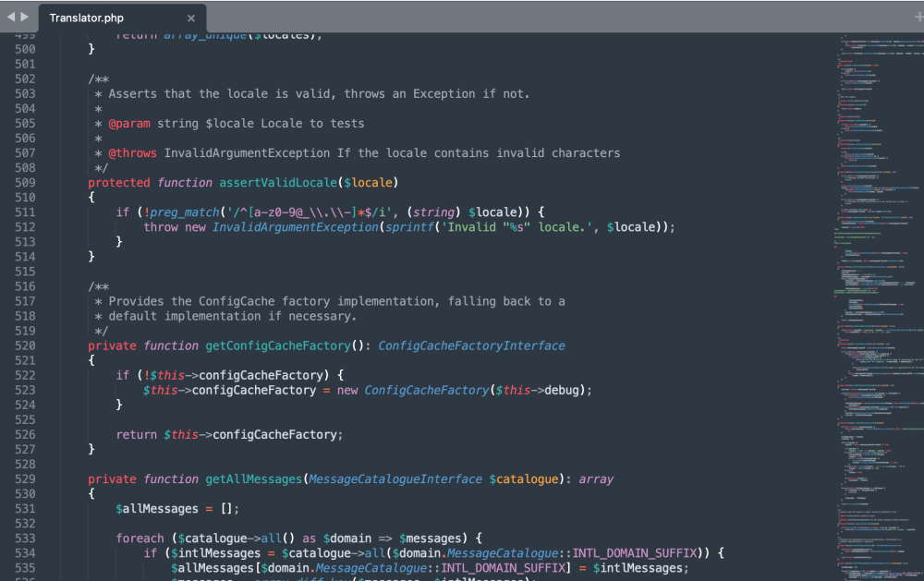
Task: Click the ConfigCacheFactoryInterface return type
Action: tap(471, 345)
